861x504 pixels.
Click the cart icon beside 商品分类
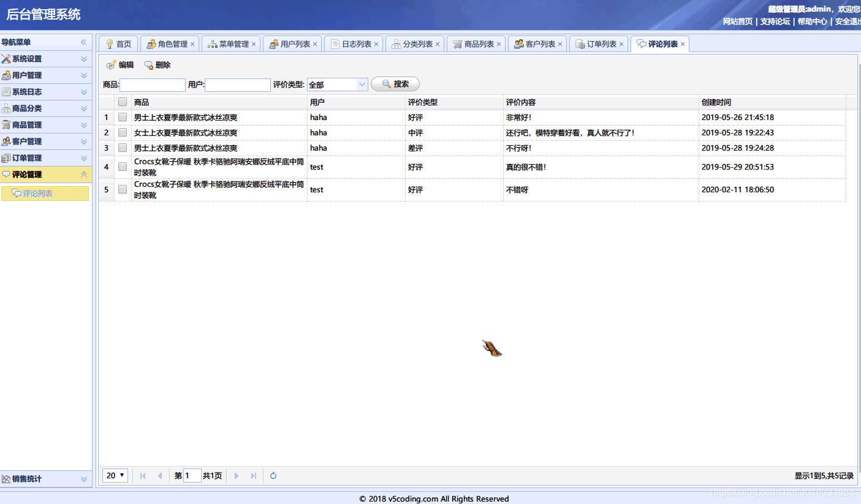pos(6,108)
